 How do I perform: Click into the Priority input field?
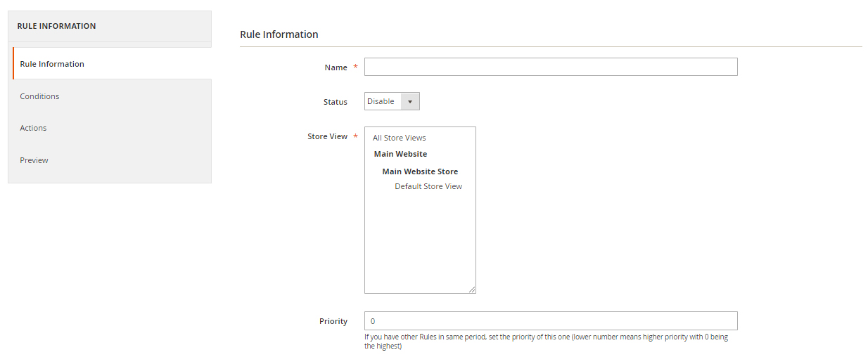click(550, 321)
